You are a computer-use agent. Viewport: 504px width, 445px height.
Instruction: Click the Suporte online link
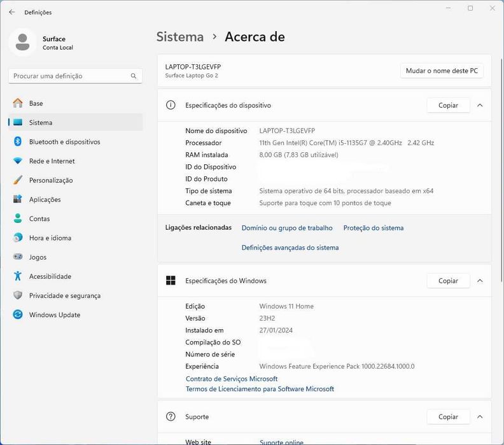pyautogui.click(x=281, y=442)
